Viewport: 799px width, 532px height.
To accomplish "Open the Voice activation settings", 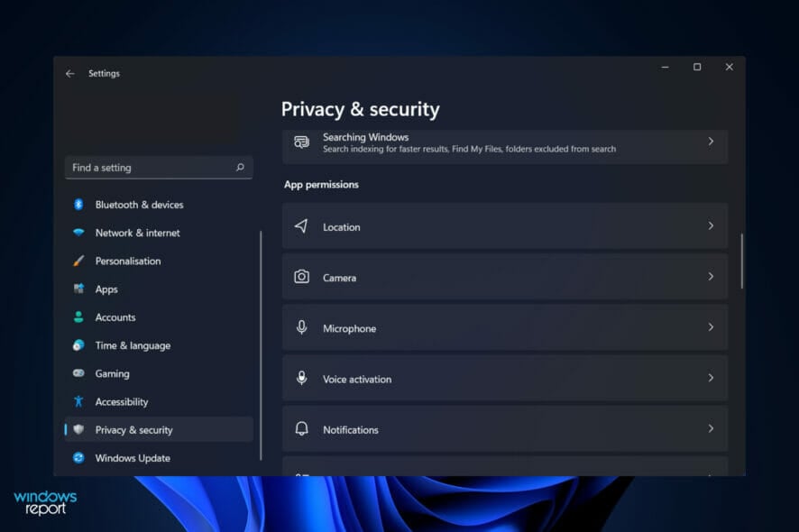I will click(505, 379).
